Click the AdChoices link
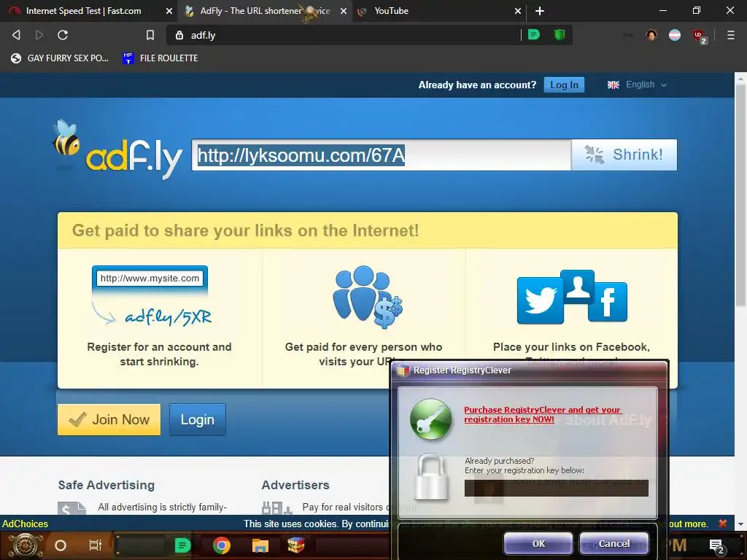The height and width of the screenshot is (560, 747). [x=26, y=524]
